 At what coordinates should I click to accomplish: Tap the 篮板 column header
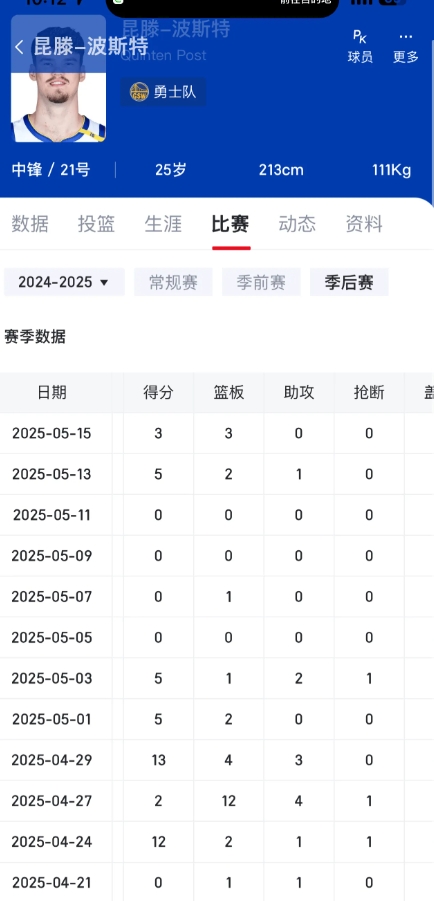pyautogui.click(x=228, y=392)
